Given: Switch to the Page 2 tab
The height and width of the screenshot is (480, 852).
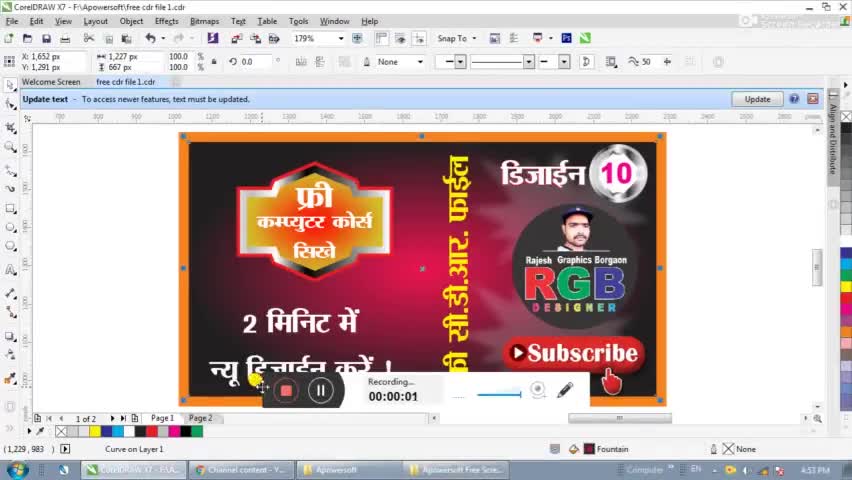Looking at the screenshot, I should [x=200, y=418].
